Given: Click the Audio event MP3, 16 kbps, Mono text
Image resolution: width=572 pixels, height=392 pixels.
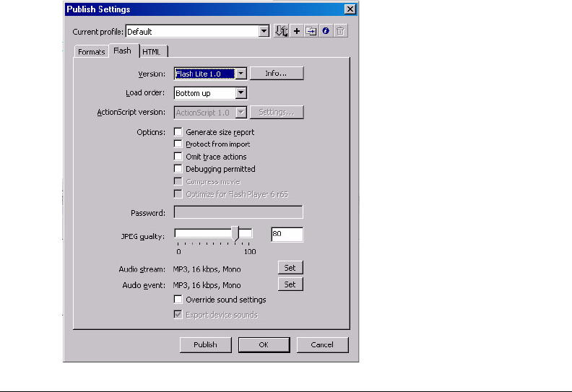Looking at the screenshot, I should tap(207, 285).
